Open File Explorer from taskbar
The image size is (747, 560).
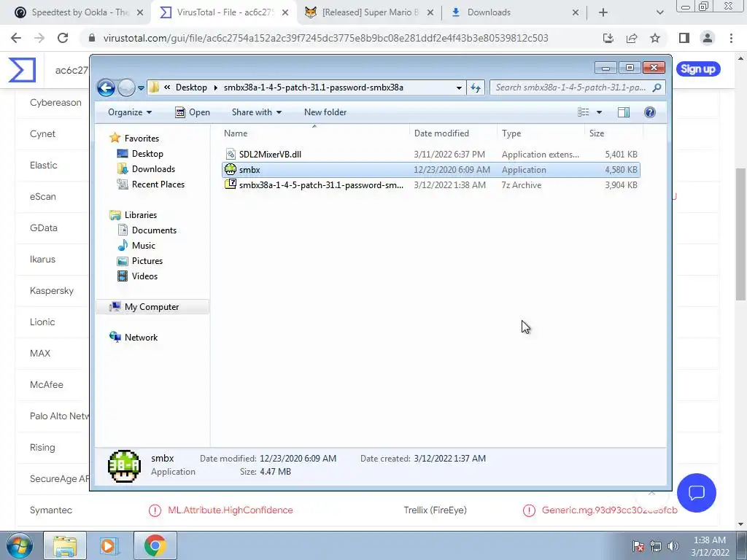(65, 545)
